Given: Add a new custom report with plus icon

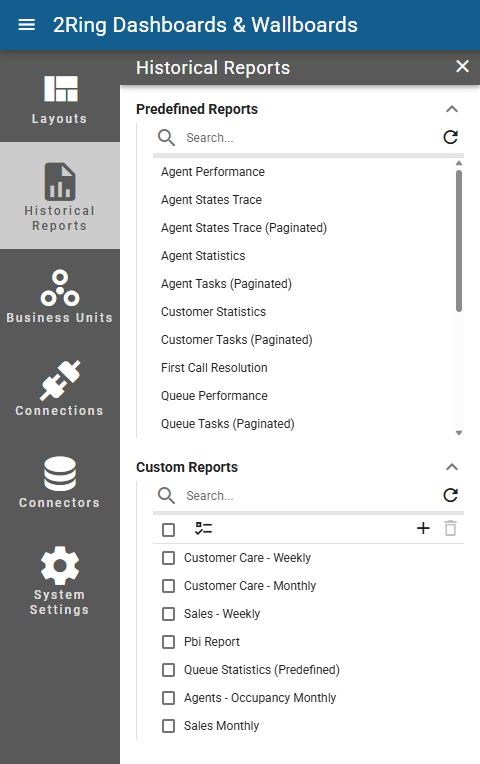Looking at the screenshot, I should (x=423, y=528).
